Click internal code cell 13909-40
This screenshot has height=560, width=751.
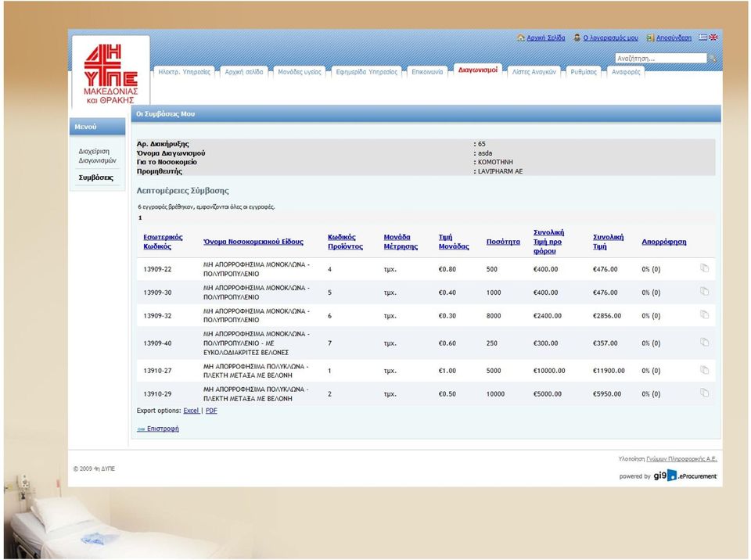click(x=157, y=343)
